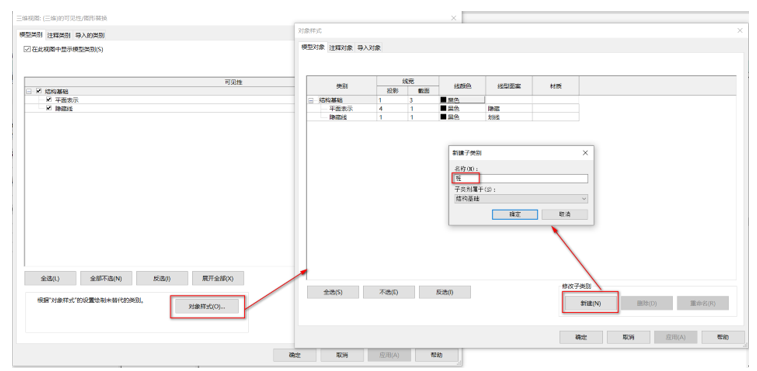
Task: Select 结构基础 row in Object Styles table
Action: [331, 100]
